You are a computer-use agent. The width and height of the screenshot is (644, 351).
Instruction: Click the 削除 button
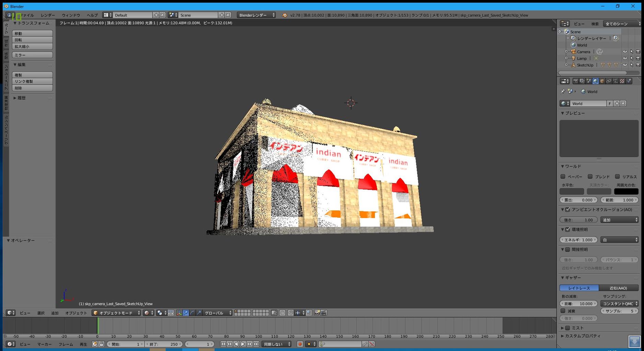(x=32, y=88)
